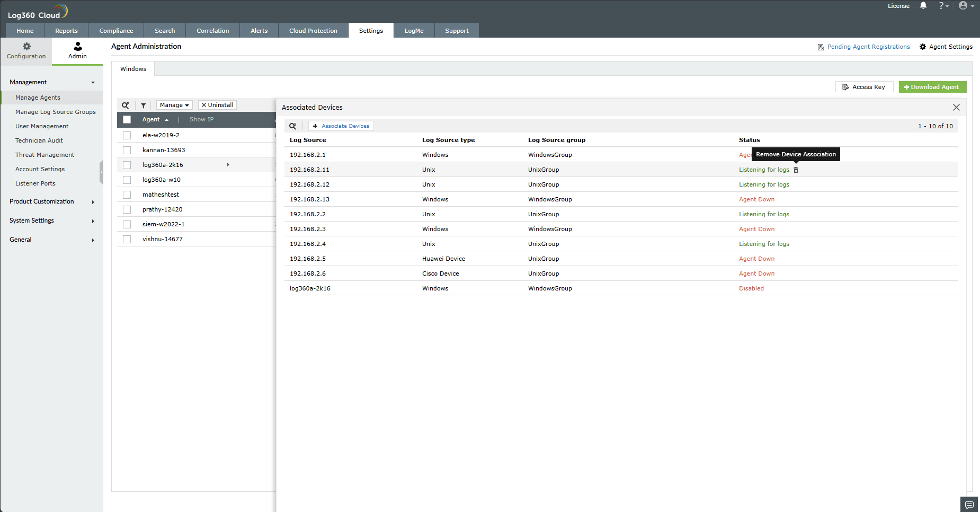980x512 pixels.
Task: Click the Configuration gear icon
Action: pyautogui.click(x=26, y=47)
